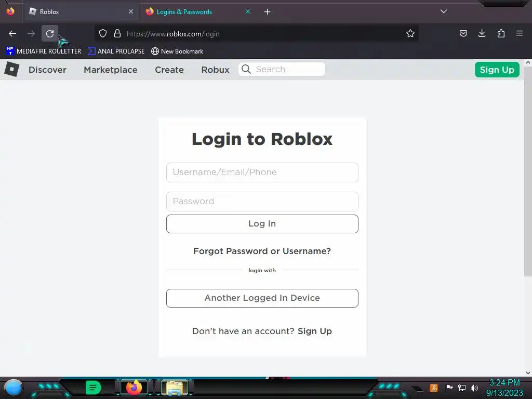Choose Another Logged In Device

tap(262, 298)
